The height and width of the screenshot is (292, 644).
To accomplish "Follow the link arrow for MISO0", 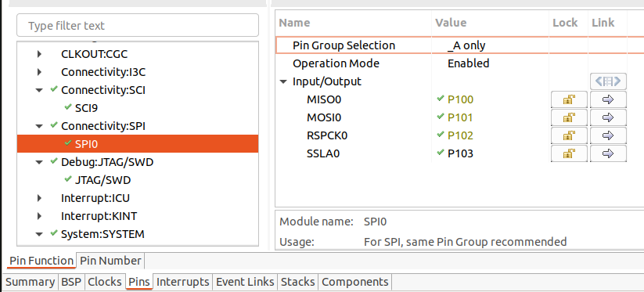I will pyautogui.click(x=608, y=99).
